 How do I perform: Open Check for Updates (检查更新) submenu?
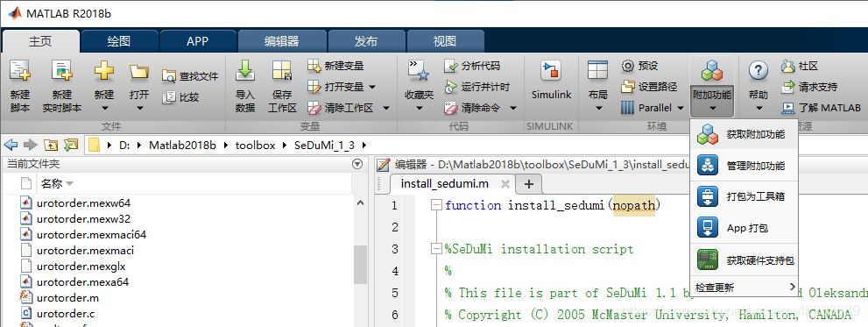pos(744,288)
